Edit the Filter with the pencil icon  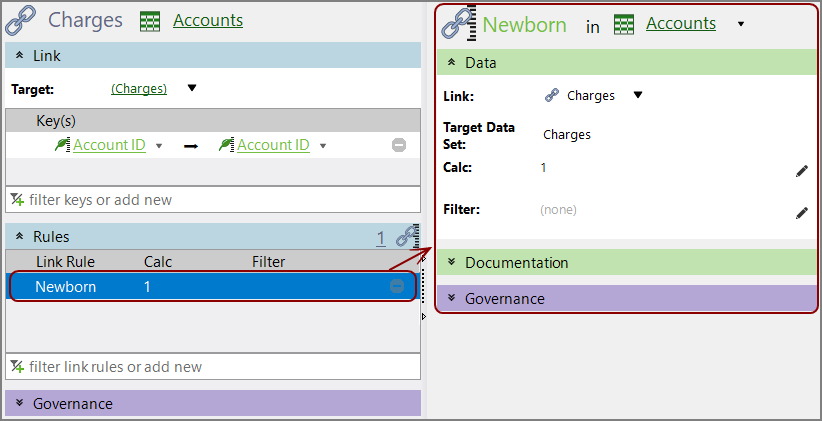(x=802, y=212)
